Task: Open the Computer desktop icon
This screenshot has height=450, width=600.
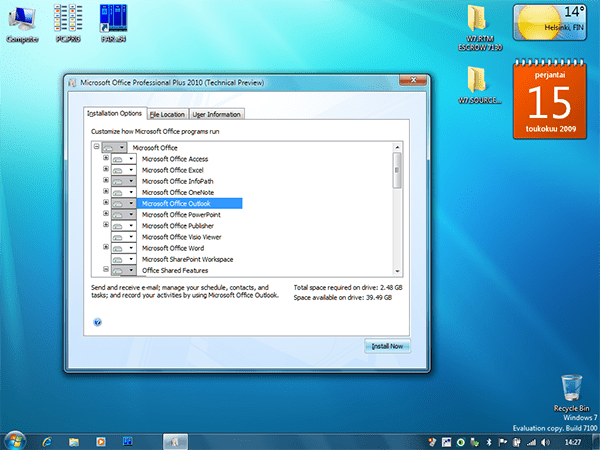Action: click(x=22, y=24)
